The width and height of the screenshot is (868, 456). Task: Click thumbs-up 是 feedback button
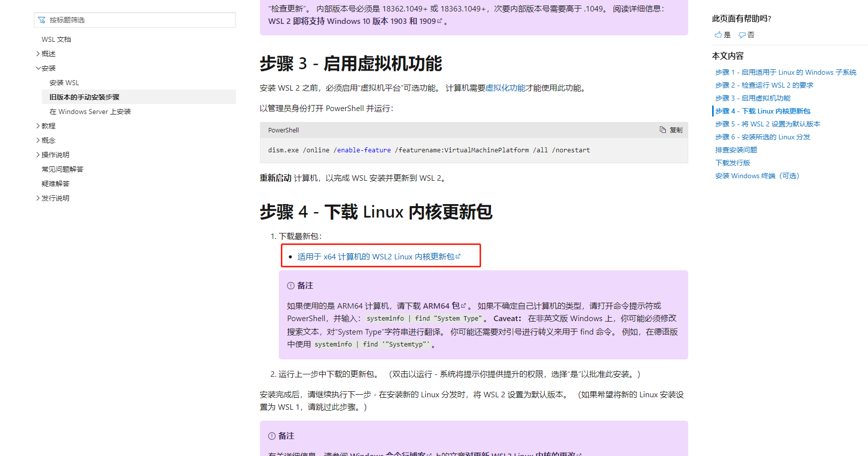[723, 35]
